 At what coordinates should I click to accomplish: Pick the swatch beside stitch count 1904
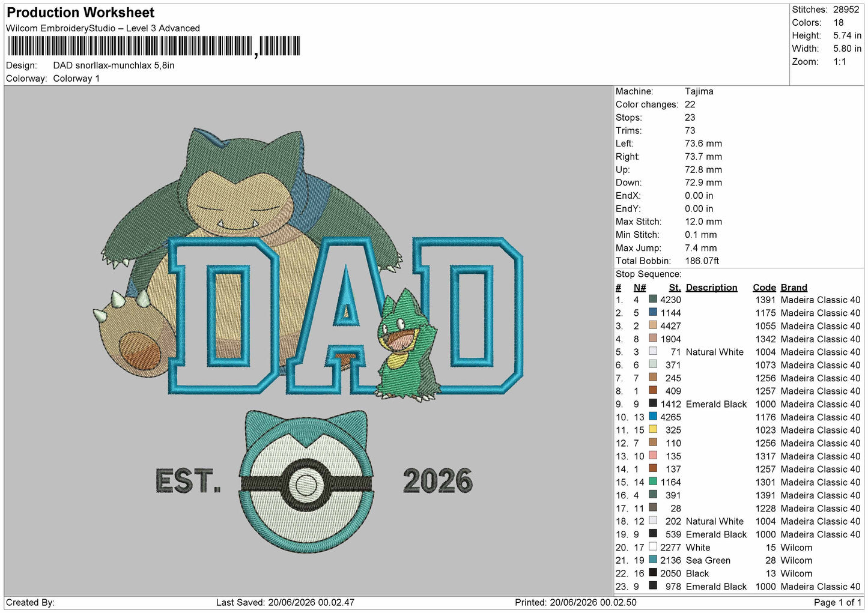[x=653, y=338]
